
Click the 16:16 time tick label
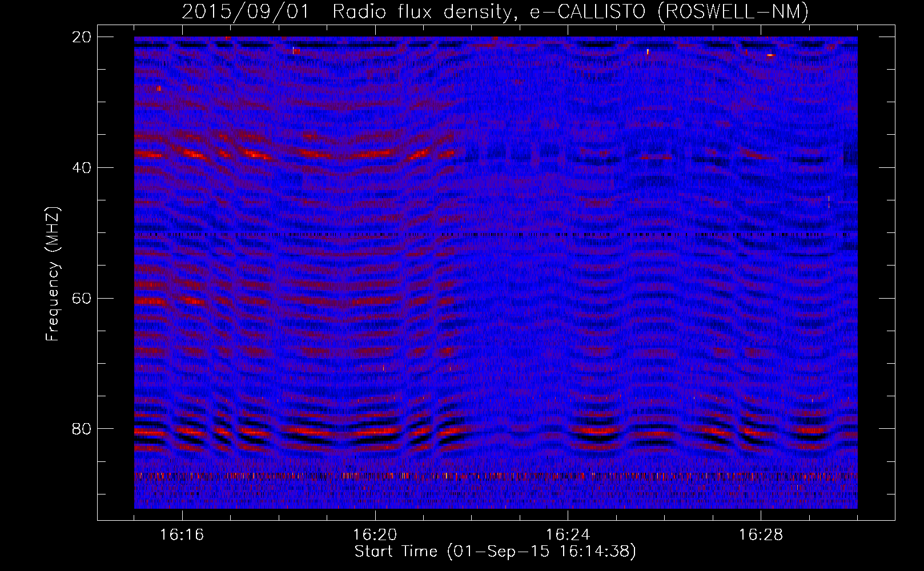tap(182, 535)
